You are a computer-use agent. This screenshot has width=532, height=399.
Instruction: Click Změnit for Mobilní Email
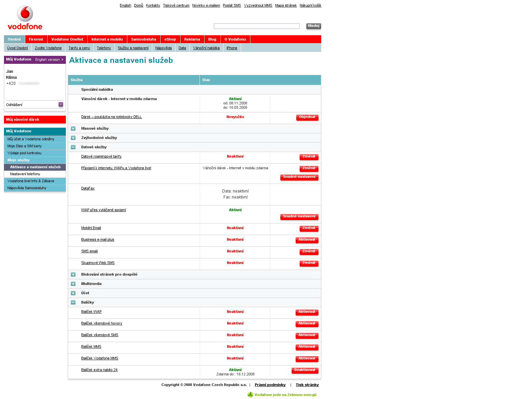pyautogui.click(x=309, y=228)
